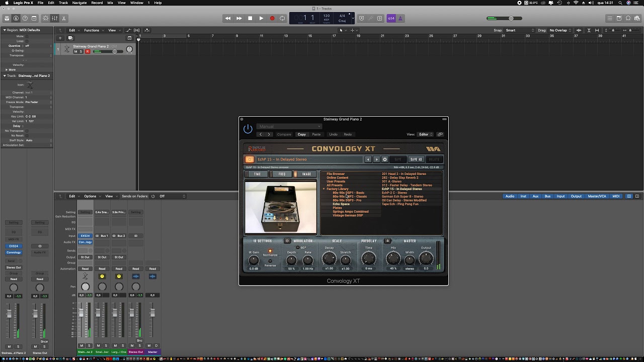Open the Help menu in menu bar
This screenshot has height=362, width=644.
click(x=158, y=3)
